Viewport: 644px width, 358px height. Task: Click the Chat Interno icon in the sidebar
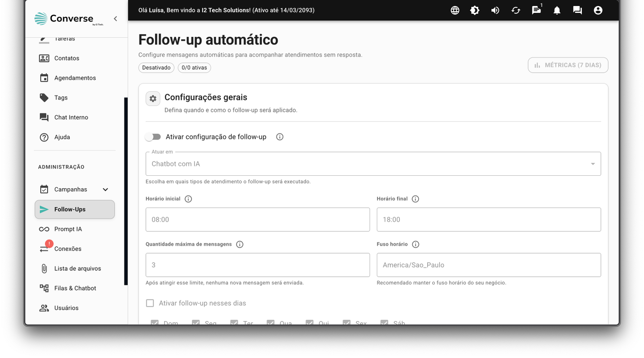44,117
